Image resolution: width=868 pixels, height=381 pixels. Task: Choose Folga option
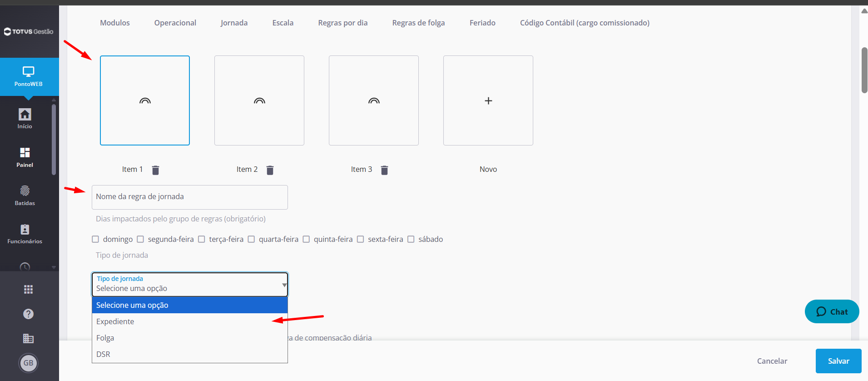click(190, 338)
